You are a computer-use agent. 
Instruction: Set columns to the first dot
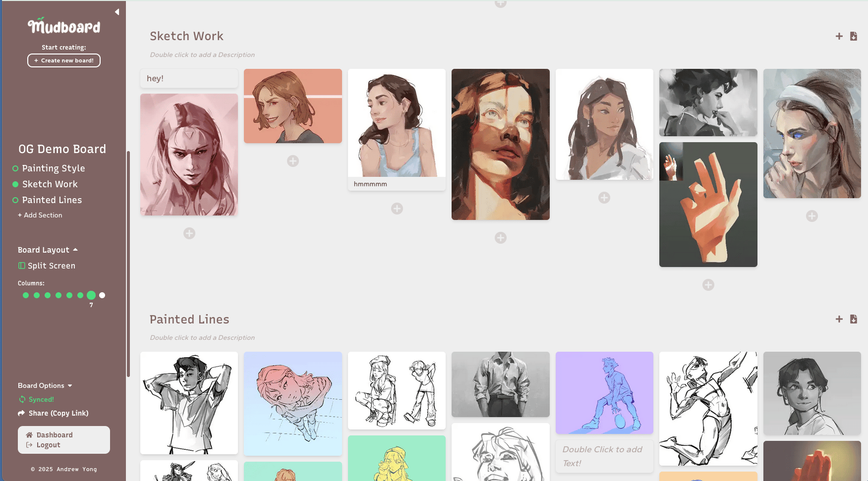tap(26, 295)
